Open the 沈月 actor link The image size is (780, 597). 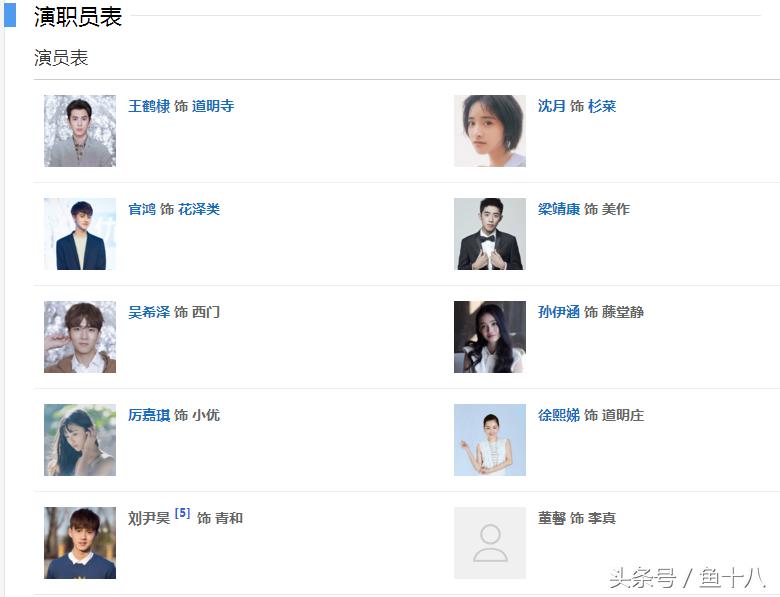click(552, 106)
